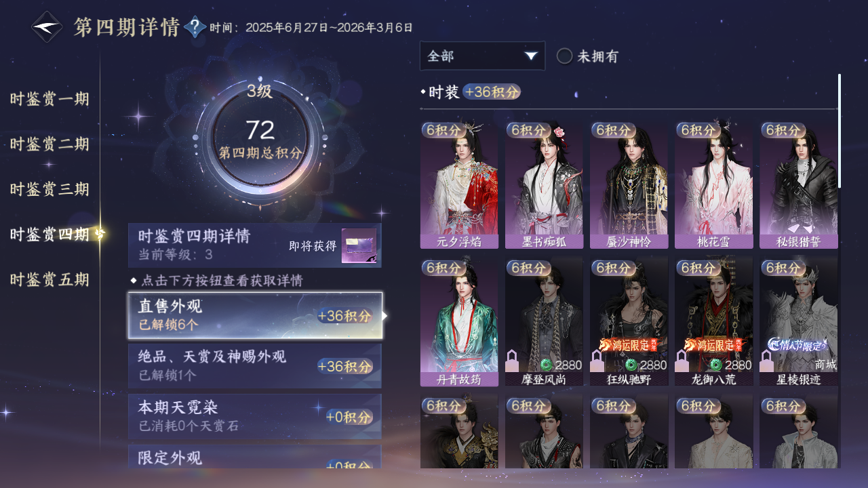Open the 全部 filter dropdown
This screenshot has height=488, width=868.
coord(482,56)
